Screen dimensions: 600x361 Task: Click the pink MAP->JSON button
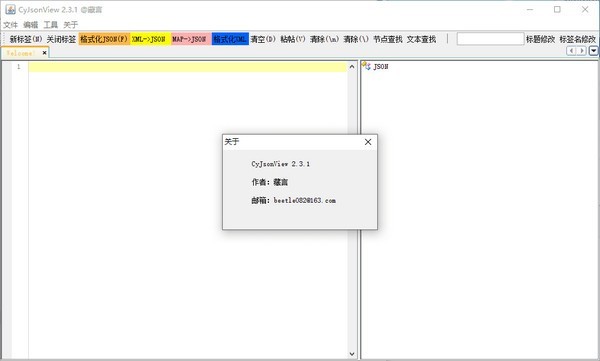pos(190,39)
